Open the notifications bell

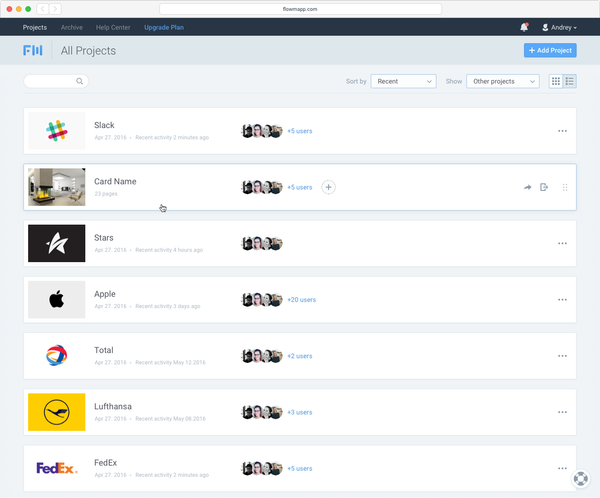[x=524, y=27]
